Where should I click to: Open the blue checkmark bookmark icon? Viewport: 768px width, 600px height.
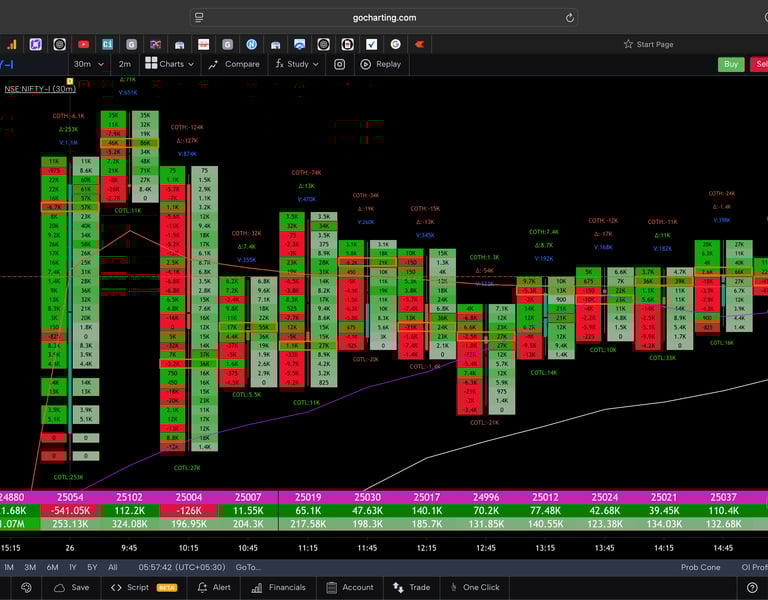point(372,45)
